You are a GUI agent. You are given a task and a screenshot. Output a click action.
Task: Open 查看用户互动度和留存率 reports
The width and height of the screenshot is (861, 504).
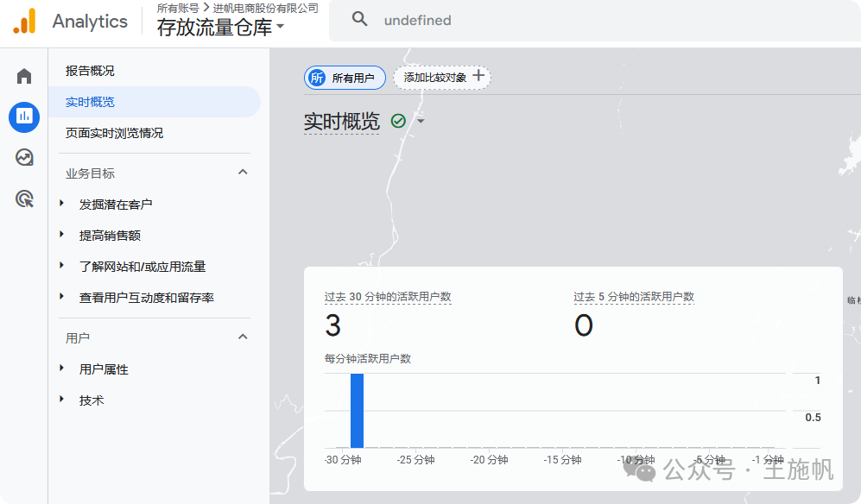point(147,297)
